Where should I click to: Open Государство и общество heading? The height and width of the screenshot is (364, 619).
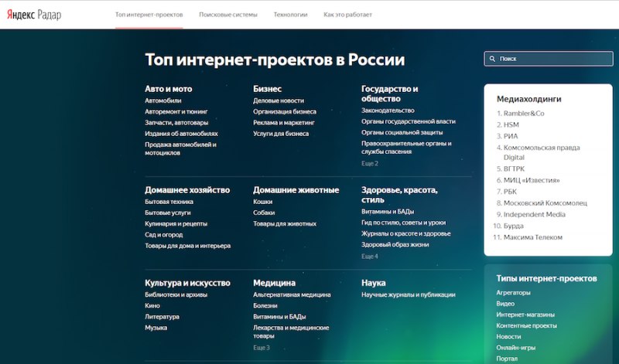pos(390,94)
